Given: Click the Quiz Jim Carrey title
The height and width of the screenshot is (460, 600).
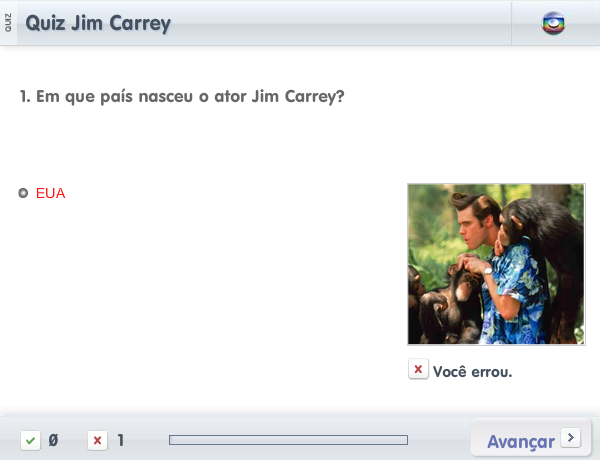Looking at the screenshot, I should point(98,24).
